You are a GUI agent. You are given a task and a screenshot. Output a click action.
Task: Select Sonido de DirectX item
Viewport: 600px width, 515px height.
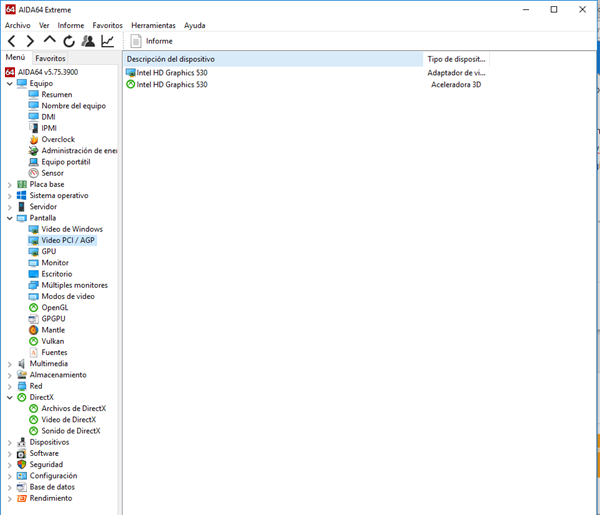(71, 431)
